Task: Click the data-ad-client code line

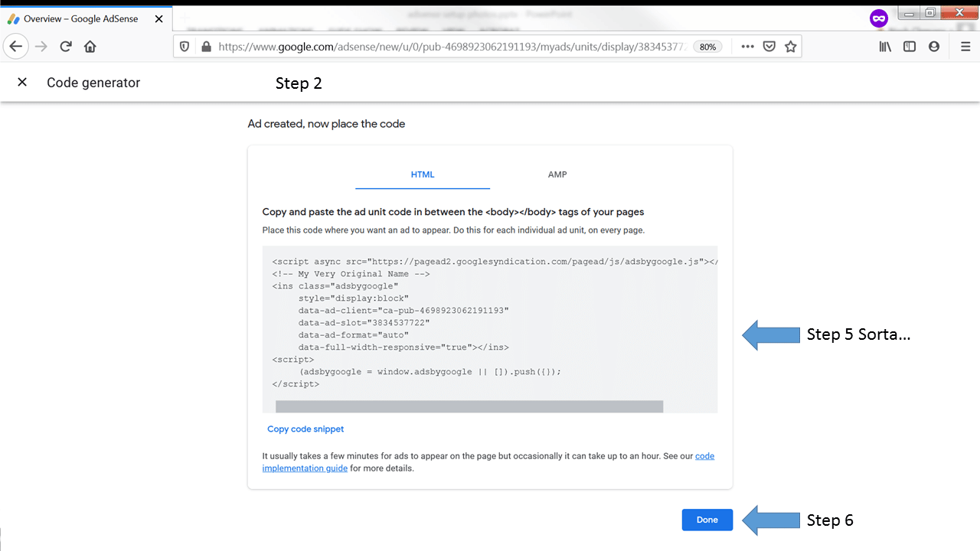Action: pos(404,311)
